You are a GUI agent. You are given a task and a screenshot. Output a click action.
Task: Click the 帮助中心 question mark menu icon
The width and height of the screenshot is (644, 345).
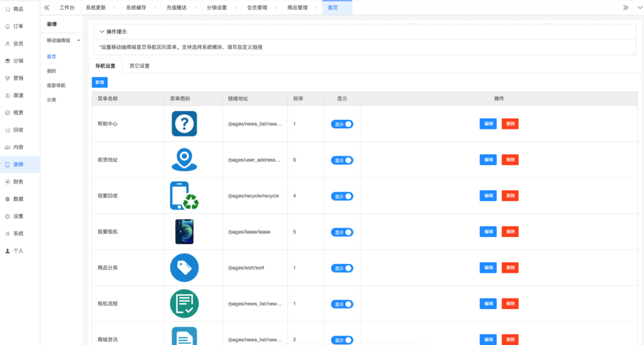coord(184,123)
